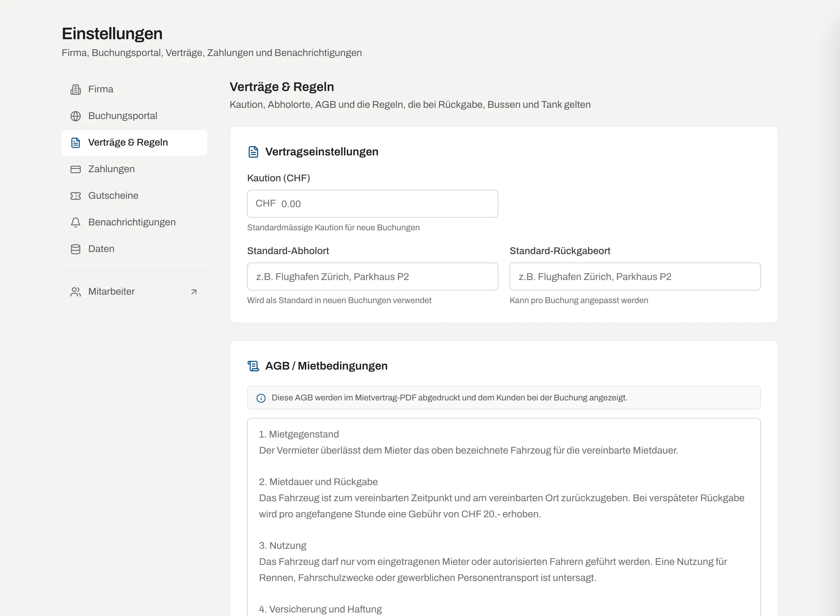Screen dimensions: 840x616
Task: Click the Buchungsportal globe icon
Action: 76,116
